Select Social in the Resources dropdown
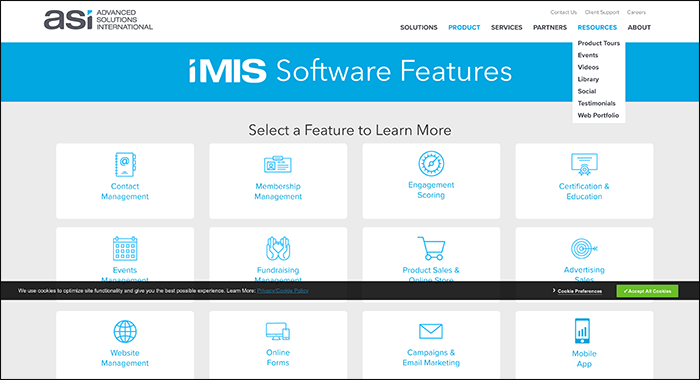This screenshot has width=700, height=380. pos(587,92)
